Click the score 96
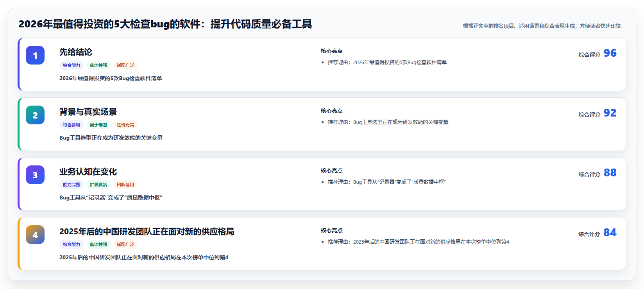Screen dimensions: 644x289 point(610,53)
